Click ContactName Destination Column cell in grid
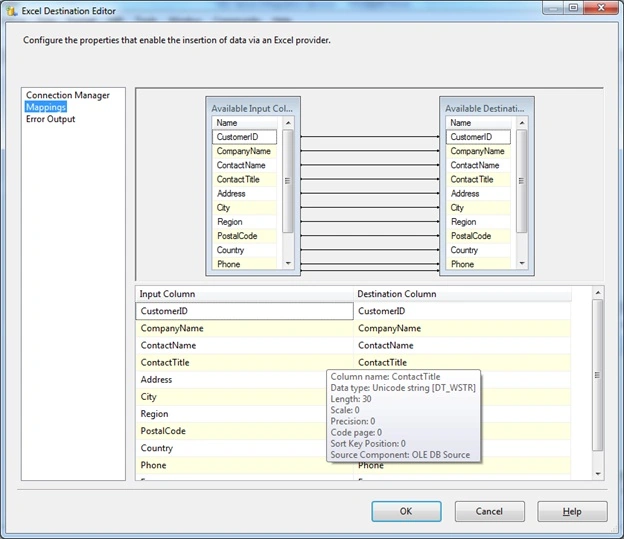Screen dimensions: 624x539 [462, 346]
